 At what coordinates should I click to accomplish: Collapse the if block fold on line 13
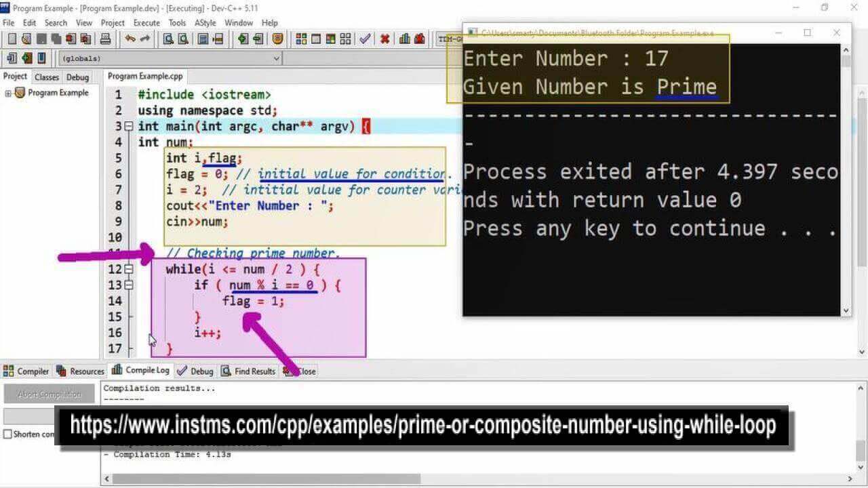129,285
